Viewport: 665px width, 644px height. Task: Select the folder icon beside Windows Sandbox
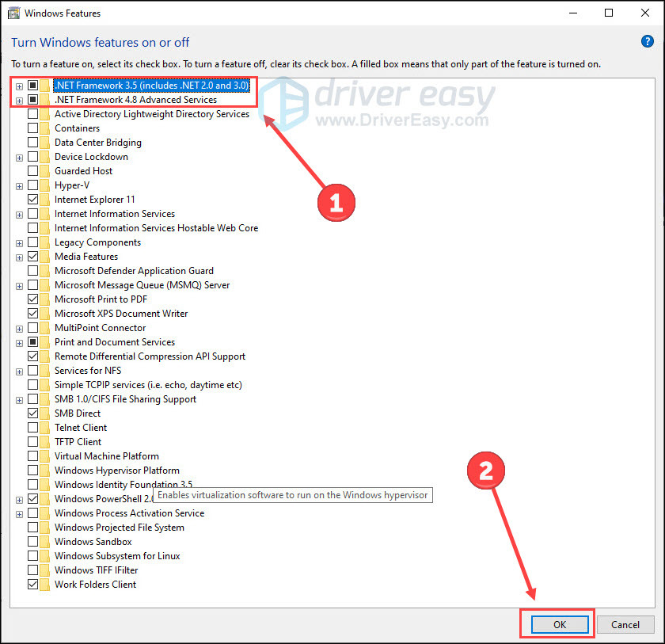(x=45, y=542)
